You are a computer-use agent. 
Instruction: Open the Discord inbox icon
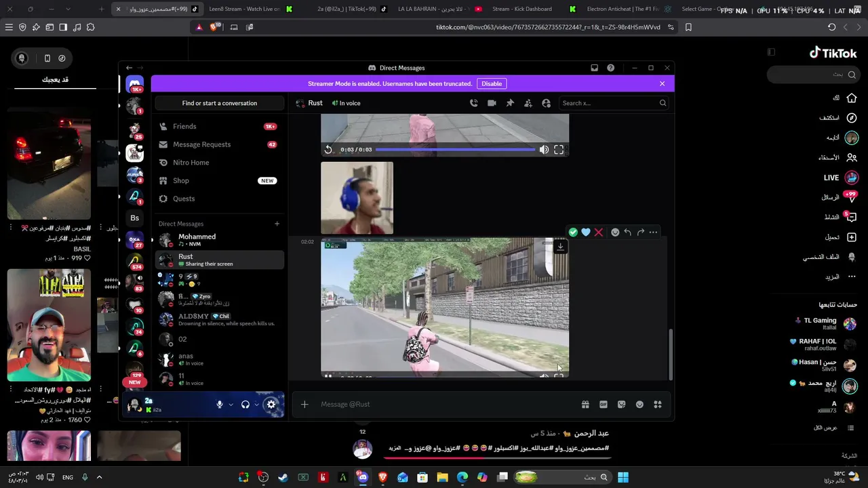[x=595, y=68]
